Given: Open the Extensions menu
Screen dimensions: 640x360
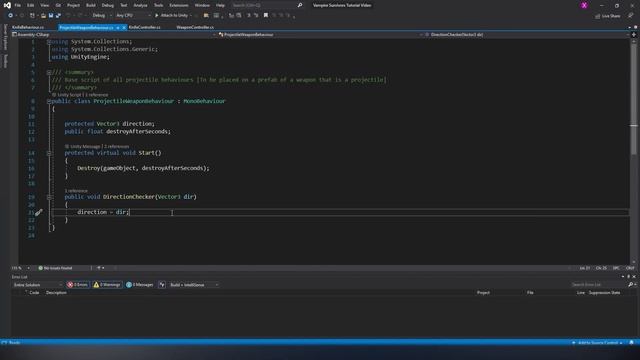Looking at the screenshot, I should coord(179,5).
